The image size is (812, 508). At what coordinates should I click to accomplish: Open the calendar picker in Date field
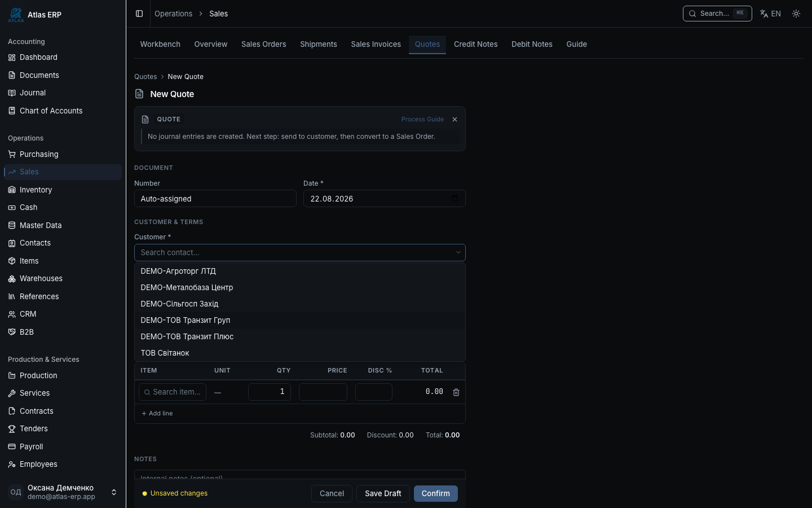[454, 199]
